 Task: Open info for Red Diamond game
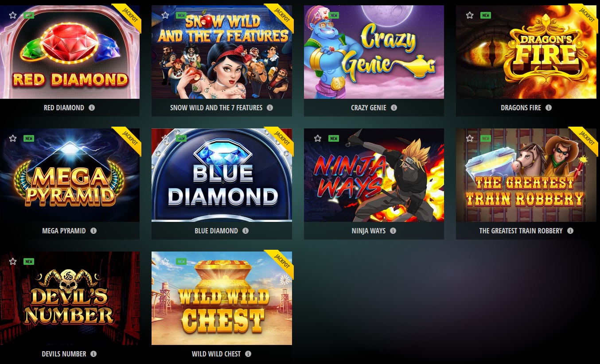click(x=92, y=108)
